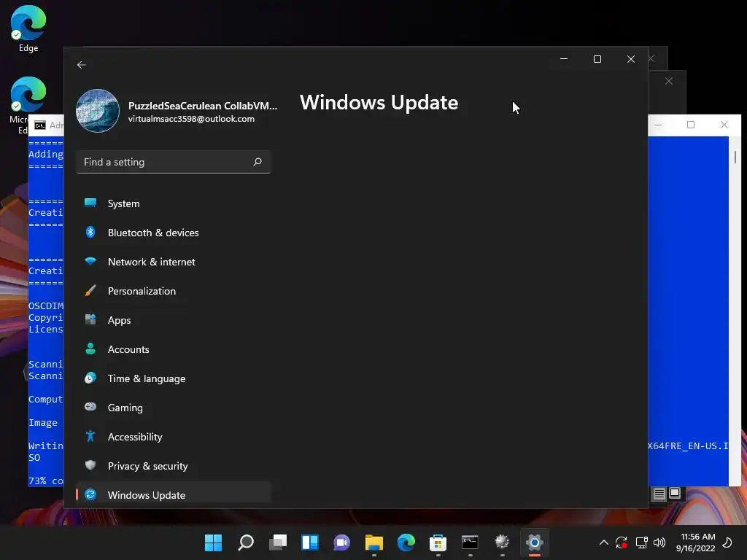Open Widgets from taskbar
747x560 pixels.
[310, 542]
